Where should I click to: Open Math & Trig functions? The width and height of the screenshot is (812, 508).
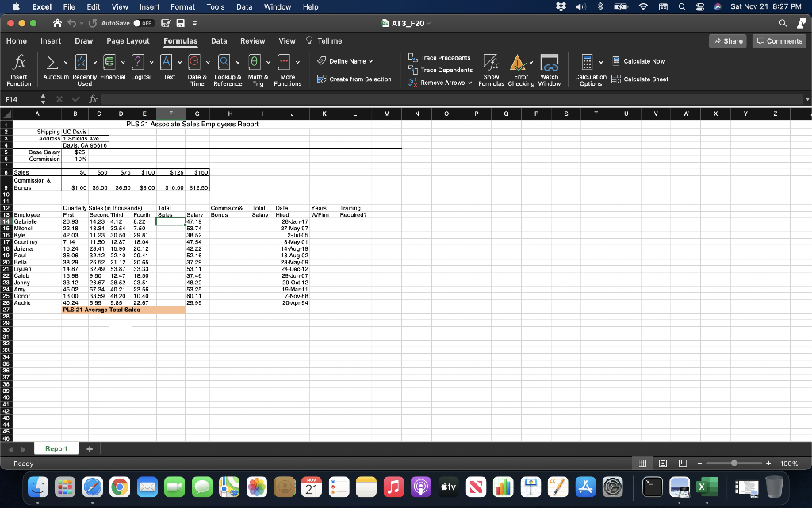(x=258, y=70)
